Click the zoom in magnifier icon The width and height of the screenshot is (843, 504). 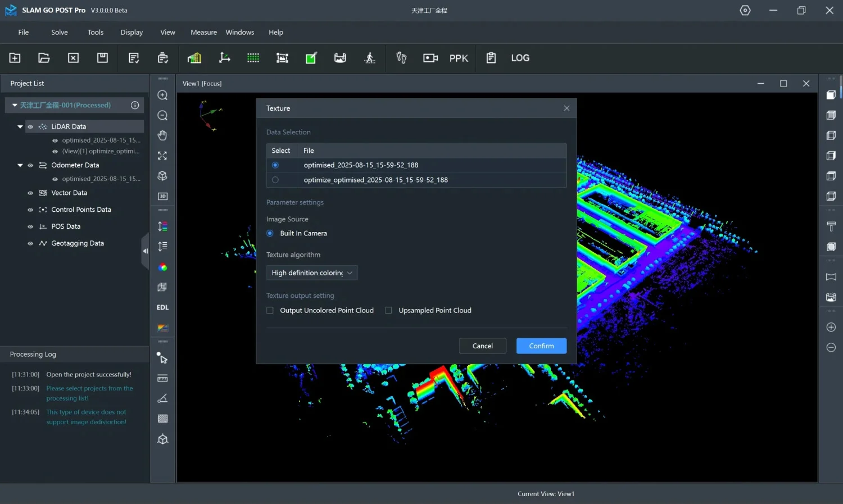[162, 96]
